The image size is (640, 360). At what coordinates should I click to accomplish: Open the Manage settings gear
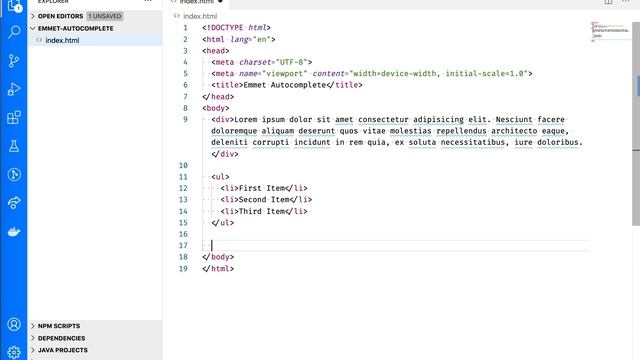14,352
